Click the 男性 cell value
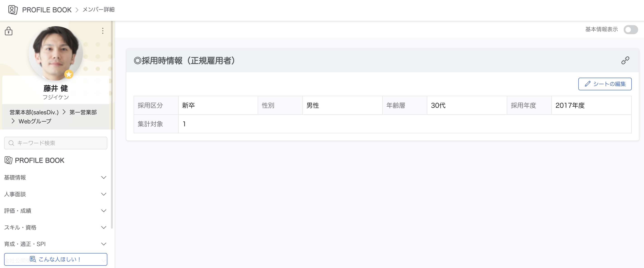644x268 pixels. point(313,105)
